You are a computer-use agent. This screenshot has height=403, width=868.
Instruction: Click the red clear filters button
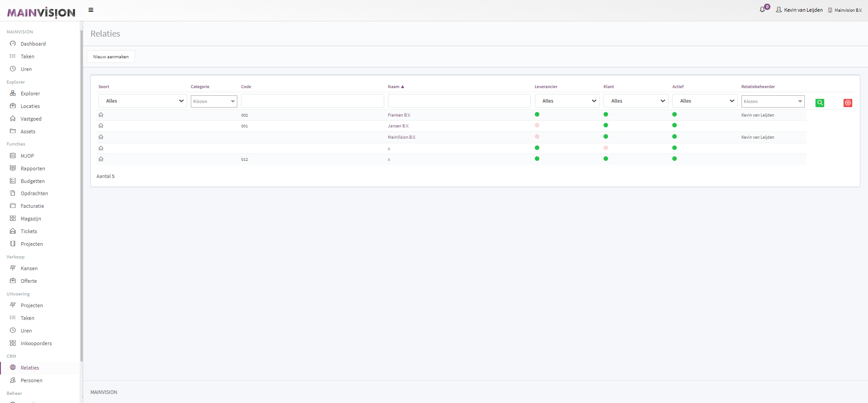coord(848,103)
